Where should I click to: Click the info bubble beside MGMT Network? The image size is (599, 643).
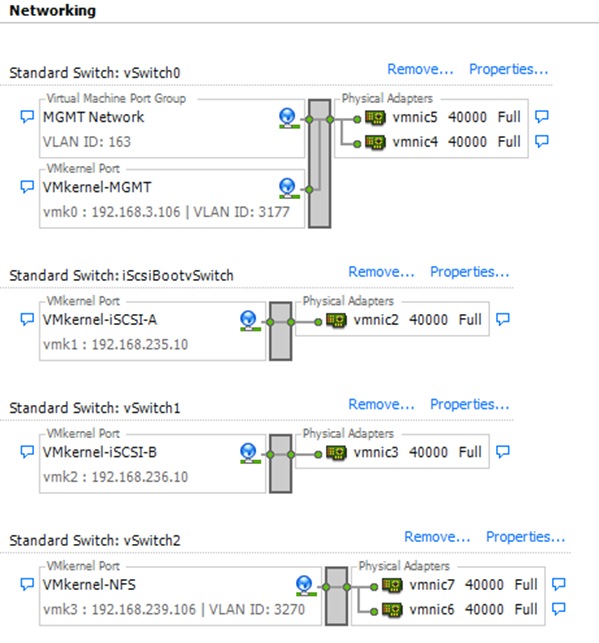pyautogui.click(x=27, y=117)
